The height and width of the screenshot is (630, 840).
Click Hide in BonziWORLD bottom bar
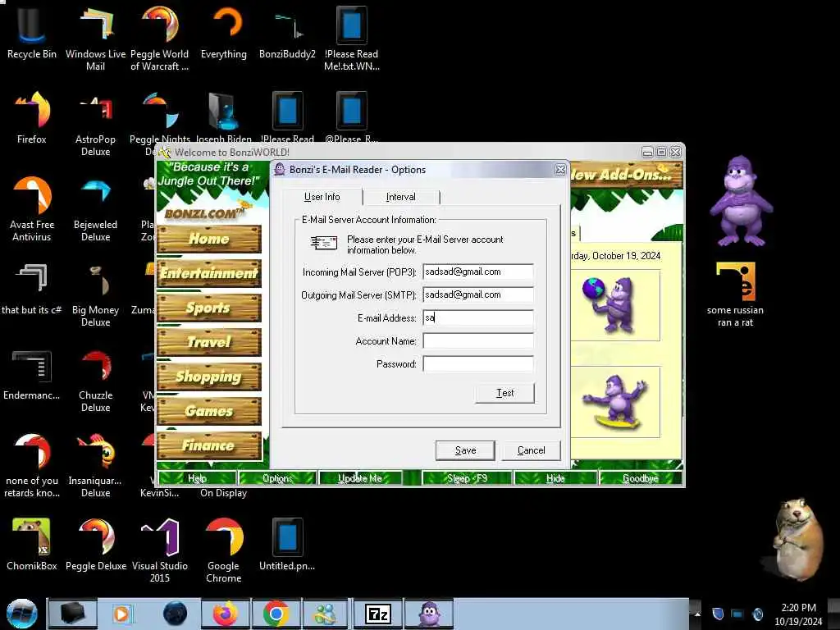tap(555, 478)
